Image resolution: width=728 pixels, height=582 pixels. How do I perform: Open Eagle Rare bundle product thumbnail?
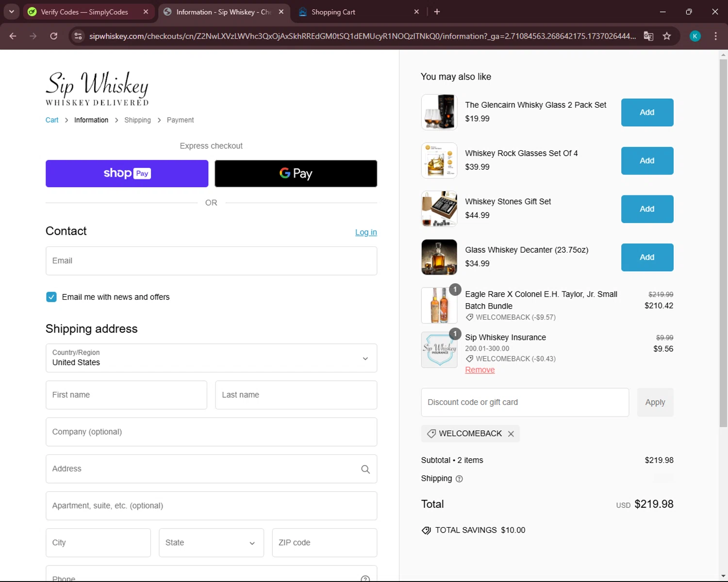click(x=439, y=305)
